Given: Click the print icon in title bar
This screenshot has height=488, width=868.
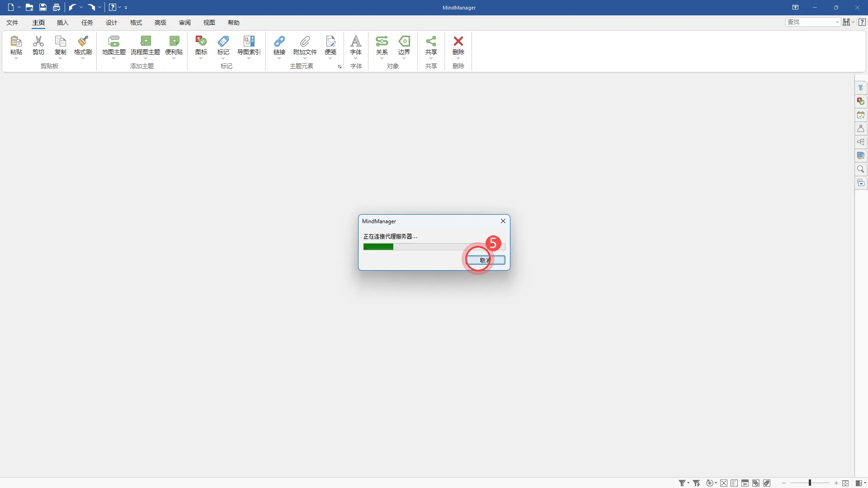Looking at the screenshot, I should click(57, 7).
